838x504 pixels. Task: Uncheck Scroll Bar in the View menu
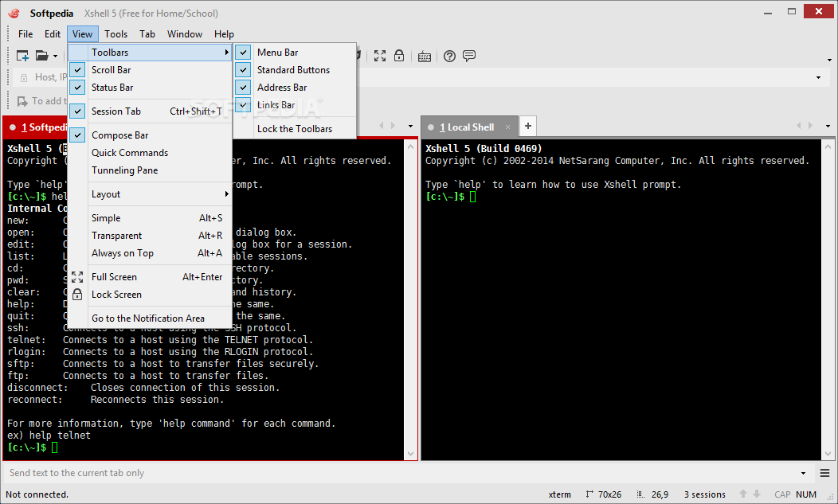point(151,70)
